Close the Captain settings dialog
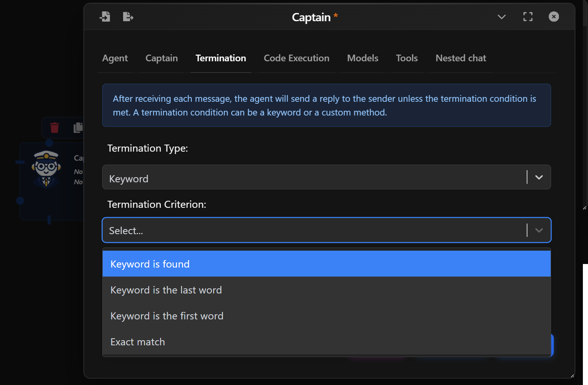 click(x=553, y=16)
